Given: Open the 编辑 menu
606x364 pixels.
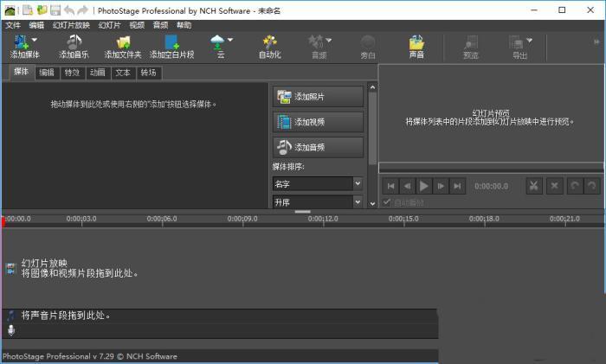Looking at the screenshot, I should [36, 25].
